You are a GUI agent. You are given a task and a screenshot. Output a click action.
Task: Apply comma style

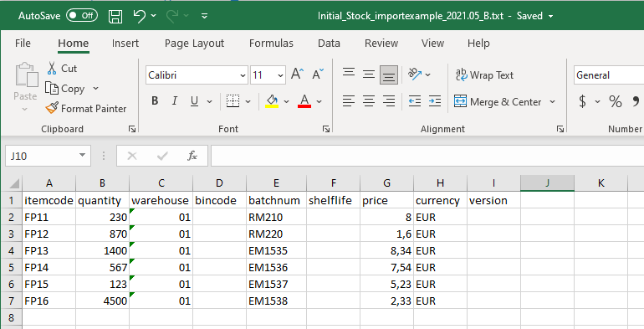click(x=636, y=100)
